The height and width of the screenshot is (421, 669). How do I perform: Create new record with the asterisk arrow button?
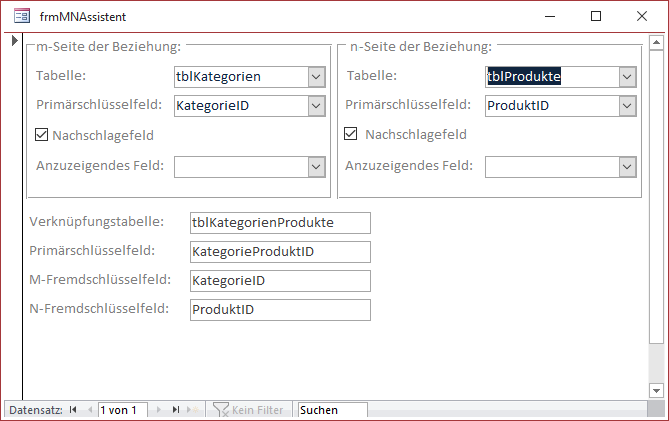192,410
